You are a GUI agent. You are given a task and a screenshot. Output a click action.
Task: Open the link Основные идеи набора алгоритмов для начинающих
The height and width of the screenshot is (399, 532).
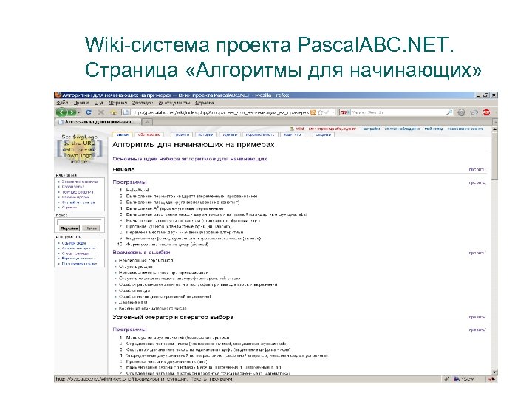coord(190,159)
